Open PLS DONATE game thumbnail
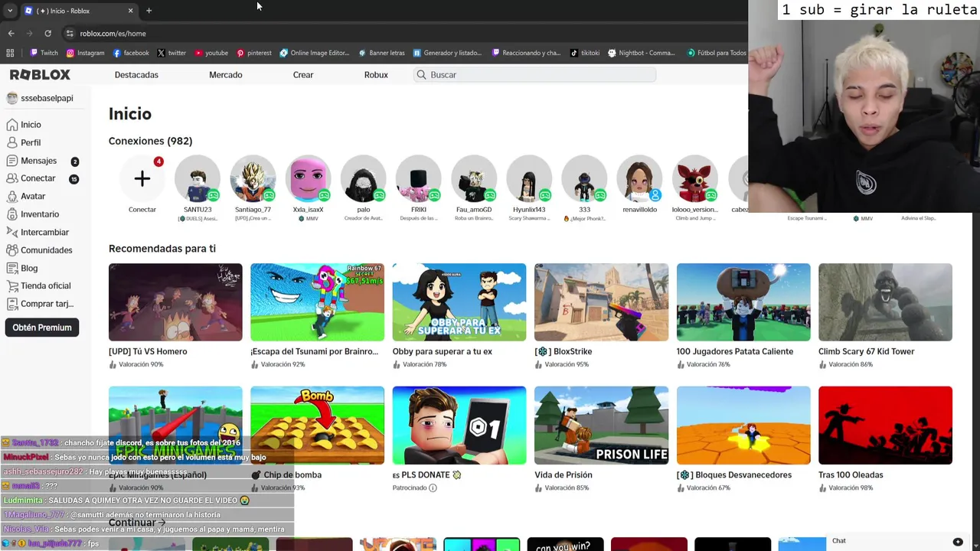Viewport: 980px width, 551px height. click(459, 425)
